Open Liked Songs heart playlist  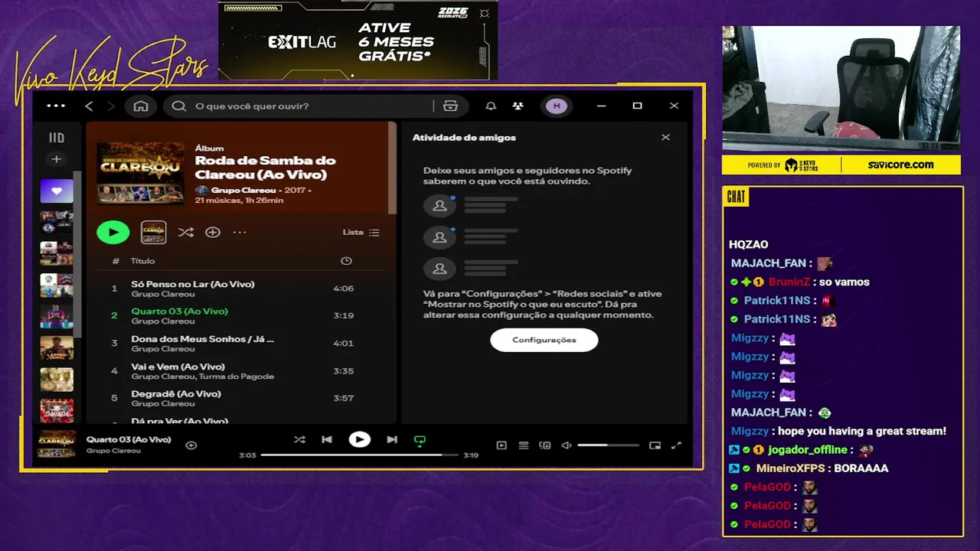[x=57, y=191]
